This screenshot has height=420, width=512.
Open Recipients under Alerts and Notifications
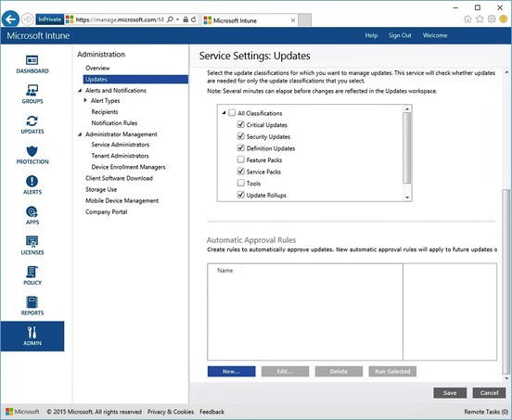(x=105, y=112)
